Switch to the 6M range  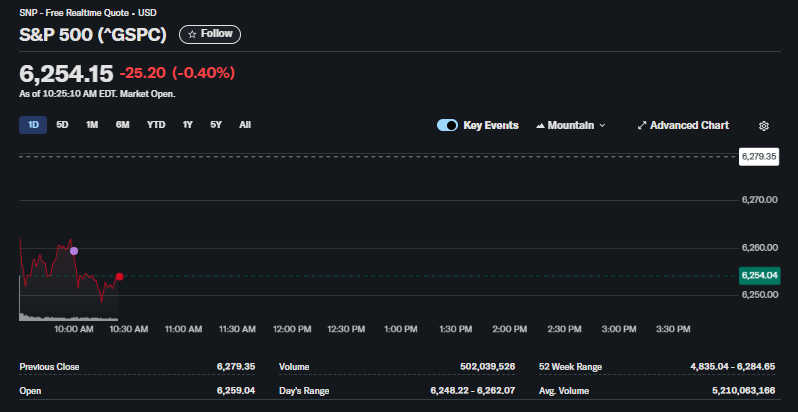click(123, 125)
